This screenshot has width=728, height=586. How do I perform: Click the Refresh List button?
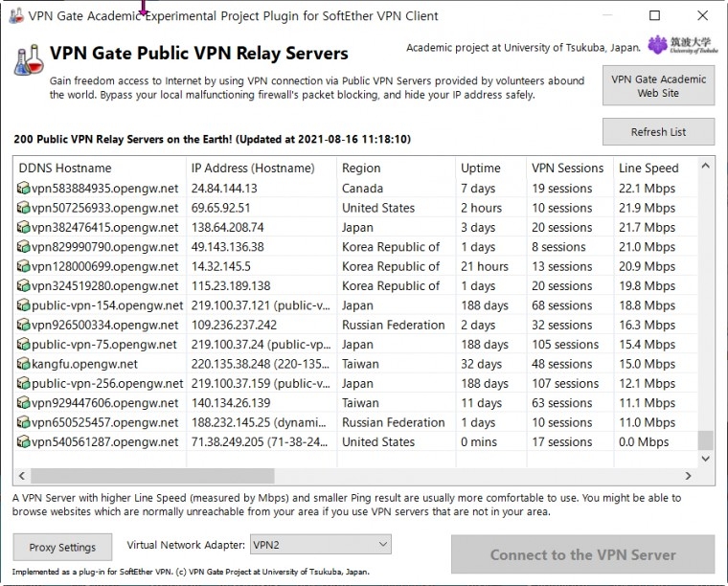point(658,132)
